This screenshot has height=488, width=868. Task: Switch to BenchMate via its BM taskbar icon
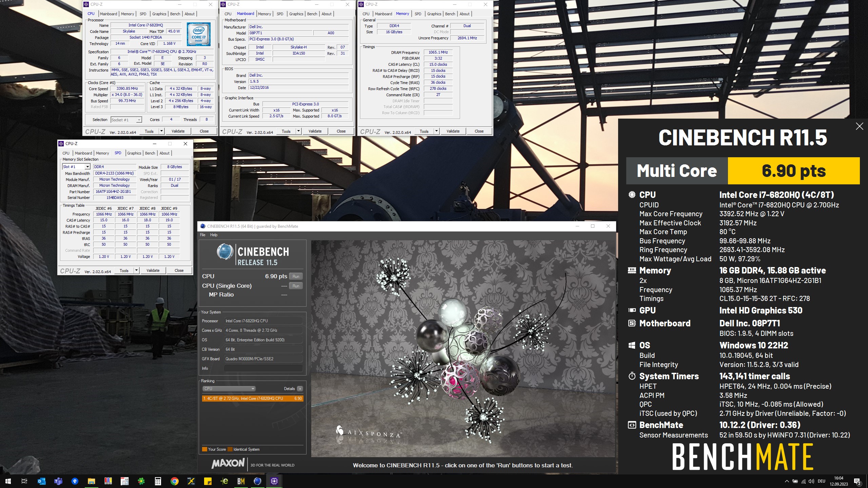point(241,481)
